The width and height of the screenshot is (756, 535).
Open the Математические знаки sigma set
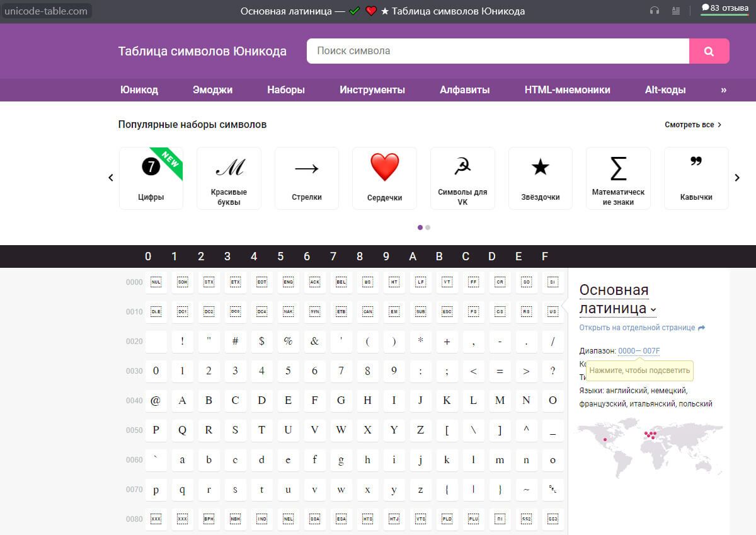point(618,177)
